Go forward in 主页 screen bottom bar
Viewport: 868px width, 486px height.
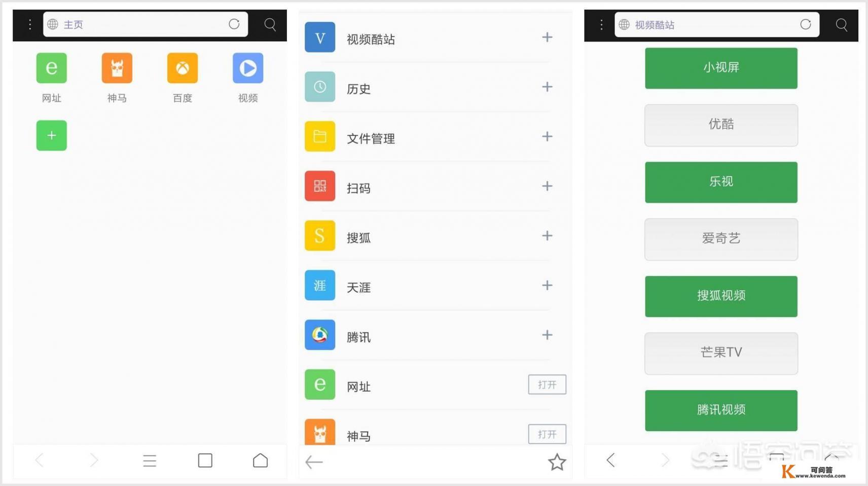94,460
